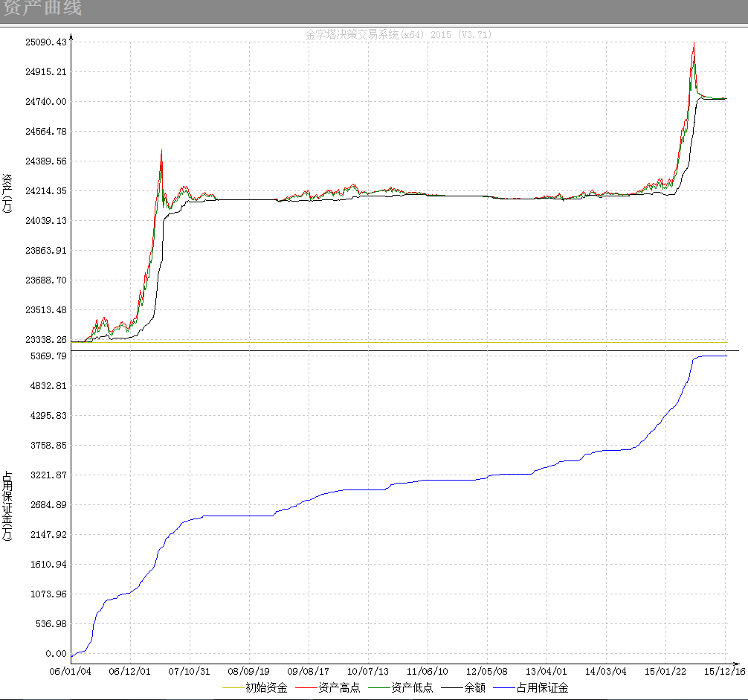Click red line swatch beside 资产高点

(306, 688)
